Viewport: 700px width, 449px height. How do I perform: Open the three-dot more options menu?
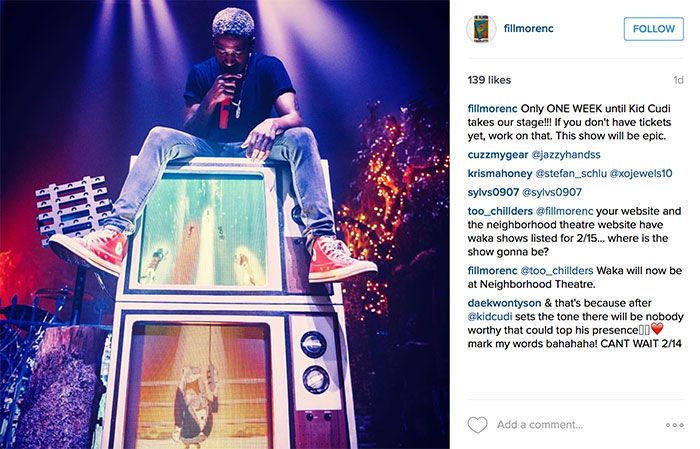coord(675,425)
